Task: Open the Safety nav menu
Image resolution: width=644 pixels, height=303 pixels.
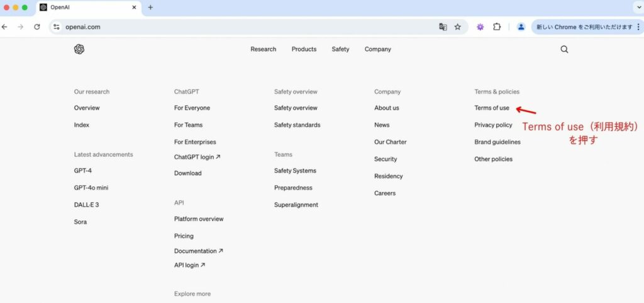Action: [340, 49]
